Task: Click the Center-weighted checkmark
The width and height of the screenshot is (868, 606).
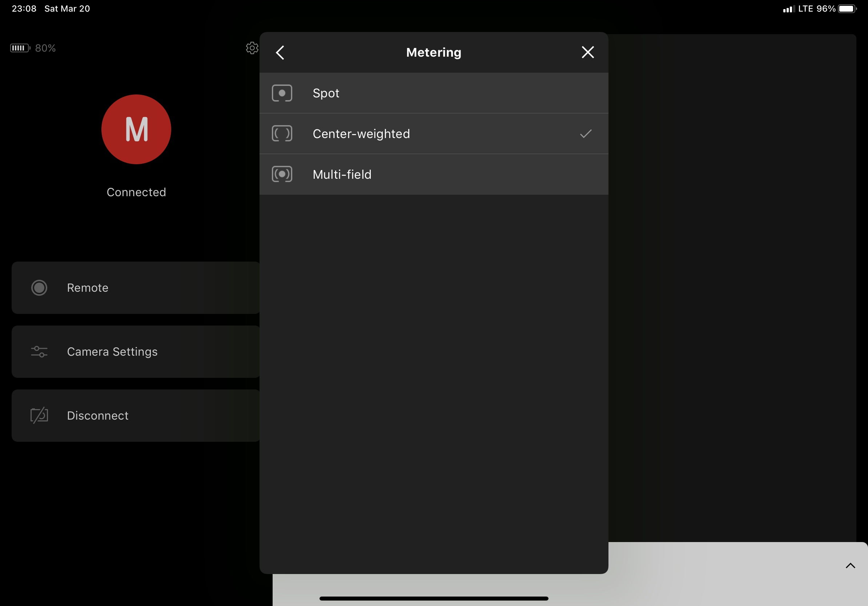Action: pyautogui.click(x=585, y=133)
